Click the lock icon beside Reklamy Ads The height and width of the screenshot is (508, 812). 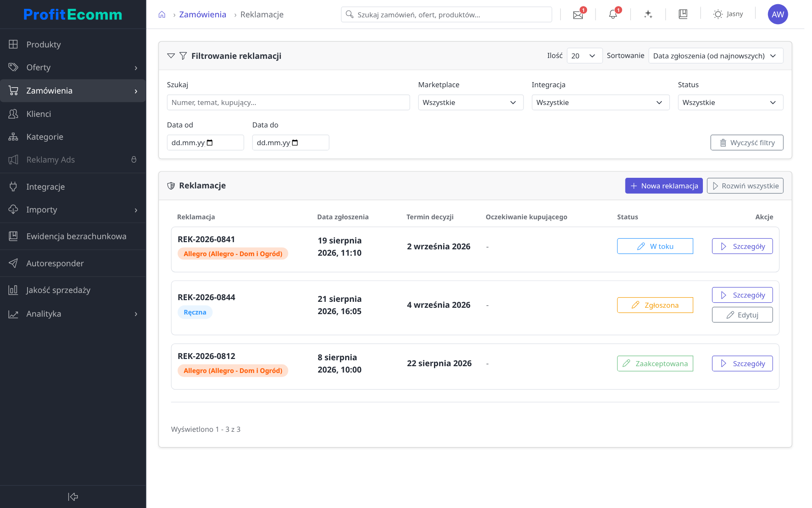click(x=134, y=160)
